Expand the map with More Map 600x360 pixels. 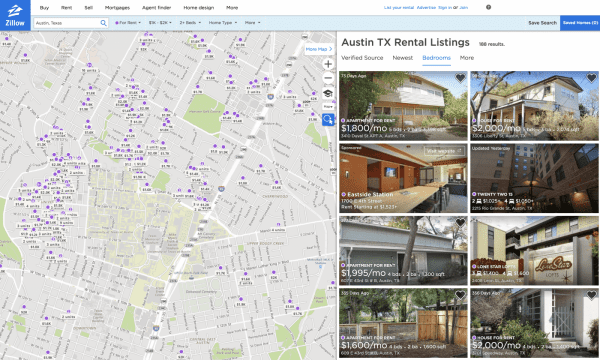pos(319,49)
